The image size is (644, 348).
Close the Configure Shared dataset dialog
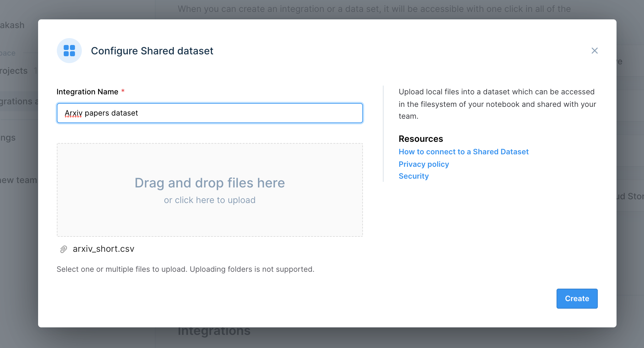click(594, 51)
